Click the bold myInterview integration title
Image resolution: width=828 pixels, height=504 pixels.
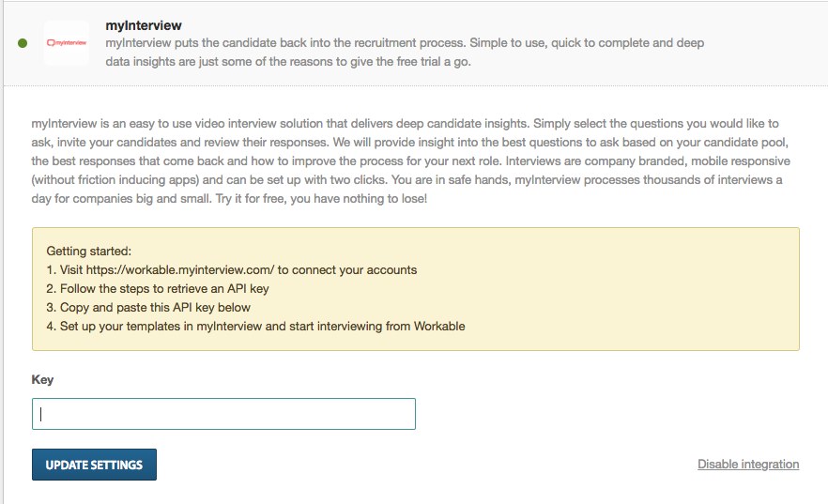(x=144, y=25)
